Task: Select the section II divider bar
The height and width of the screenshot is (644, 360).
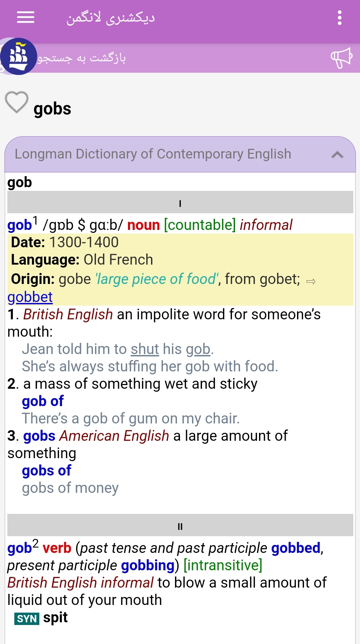Action: pos(180,525)
